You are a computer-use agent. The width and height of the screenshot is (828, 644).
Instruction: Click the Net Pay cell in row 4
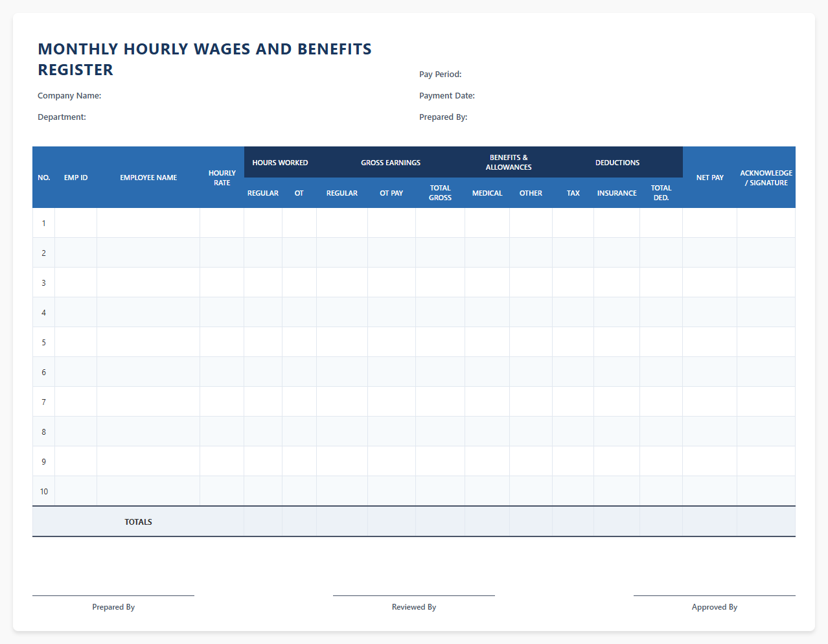[710, 312]
